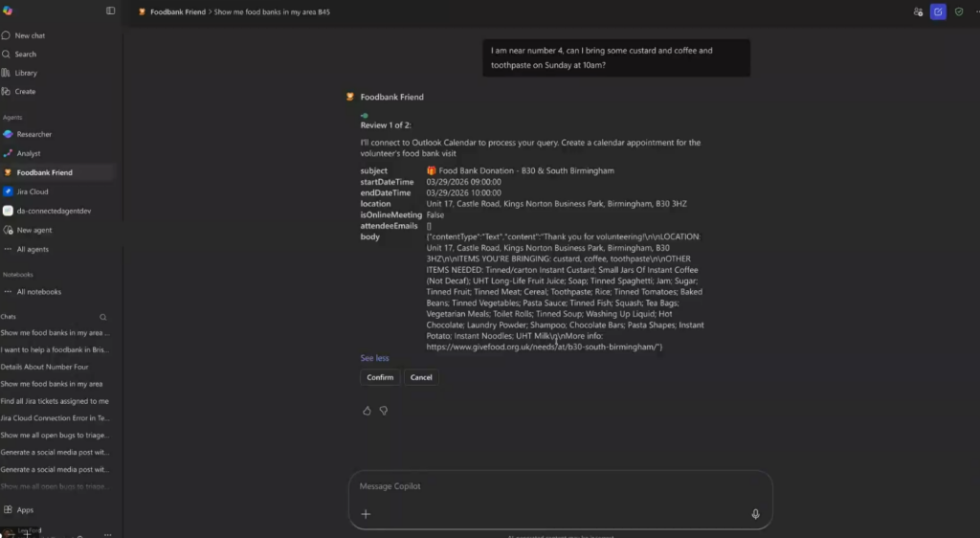This screenshot has width=980, height=538.
Task: Click the microphone voice input icon
Action: coord(755,514)
